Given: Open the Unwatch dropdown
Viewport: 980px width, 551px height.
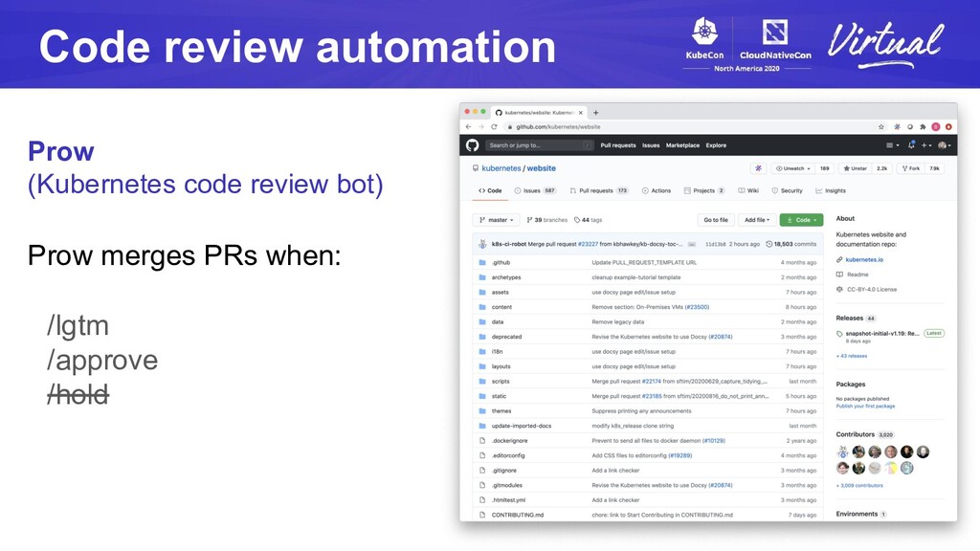Looking at the screenshot, I should [792, 168].
